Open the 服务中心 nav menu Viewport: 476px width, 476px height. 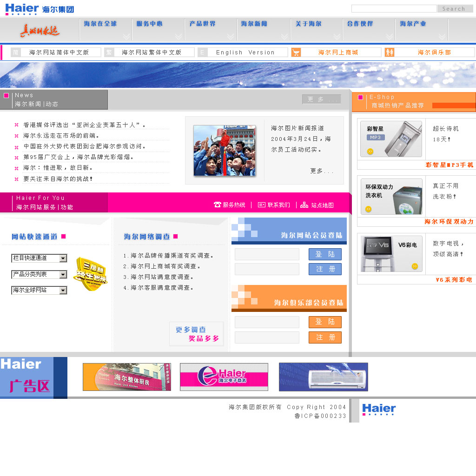click(x=149, y=24)
